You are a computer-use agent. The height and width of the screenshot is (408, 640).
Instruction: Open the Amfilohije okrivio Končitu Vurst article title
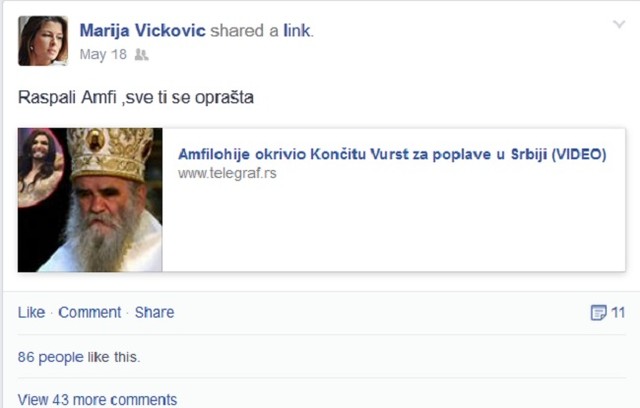(392, 154)
